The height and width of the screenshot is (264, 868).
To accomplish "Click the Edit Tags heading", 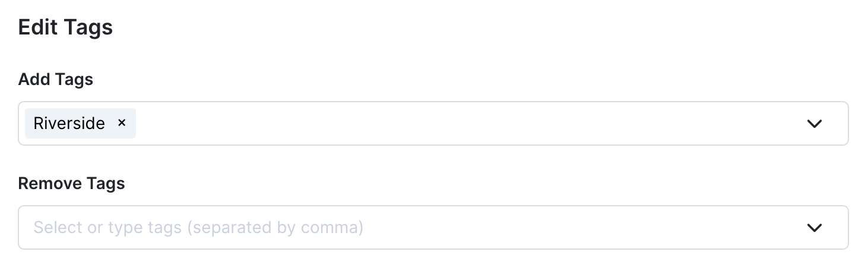I will (65, 27).
